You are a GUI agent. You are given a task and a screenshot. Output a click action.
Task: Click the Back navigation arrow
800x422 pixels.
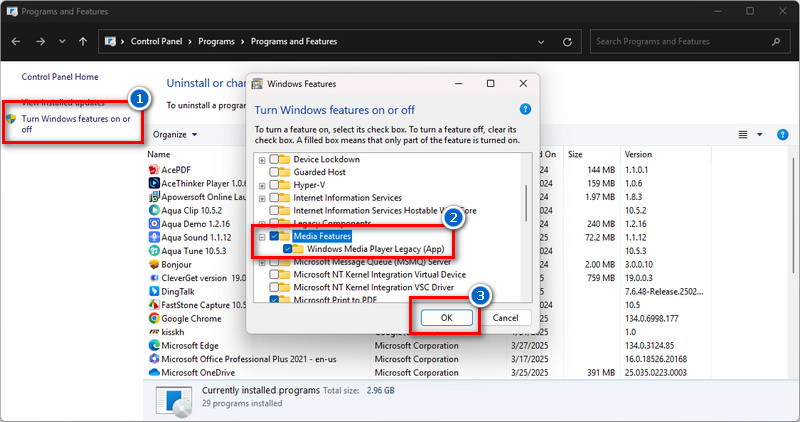[16, 41]
